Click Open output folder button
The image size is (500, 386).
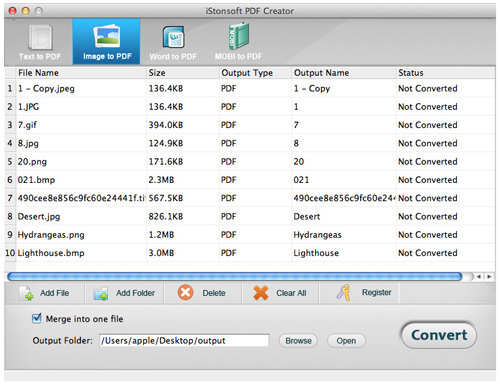(x=346, y=341)
